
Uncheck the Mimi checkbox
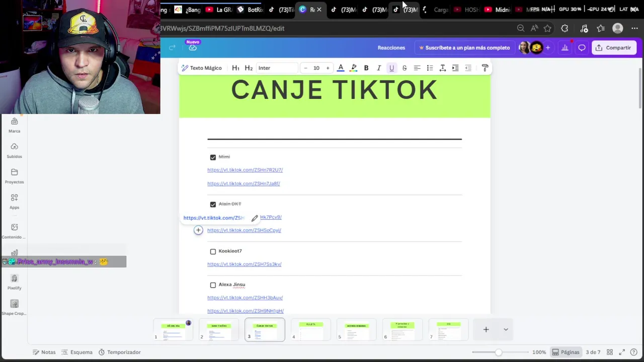tap(213, 157)
